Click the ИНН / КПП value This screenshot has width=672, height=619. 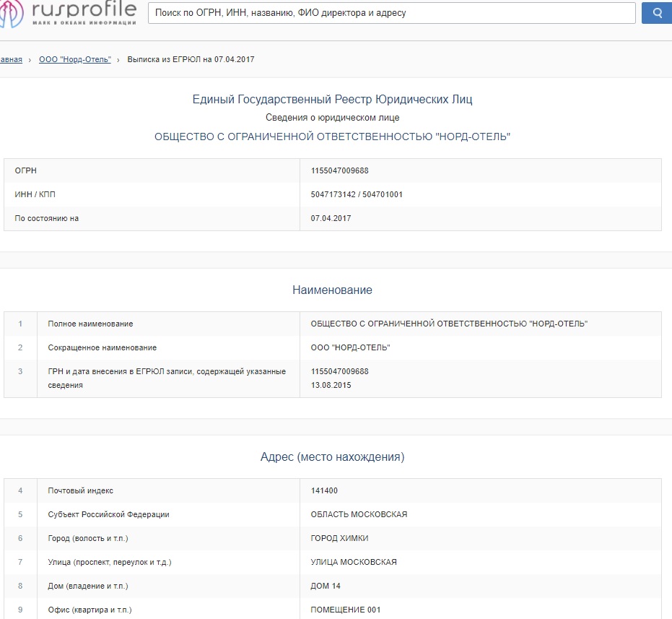click(357, 194)
